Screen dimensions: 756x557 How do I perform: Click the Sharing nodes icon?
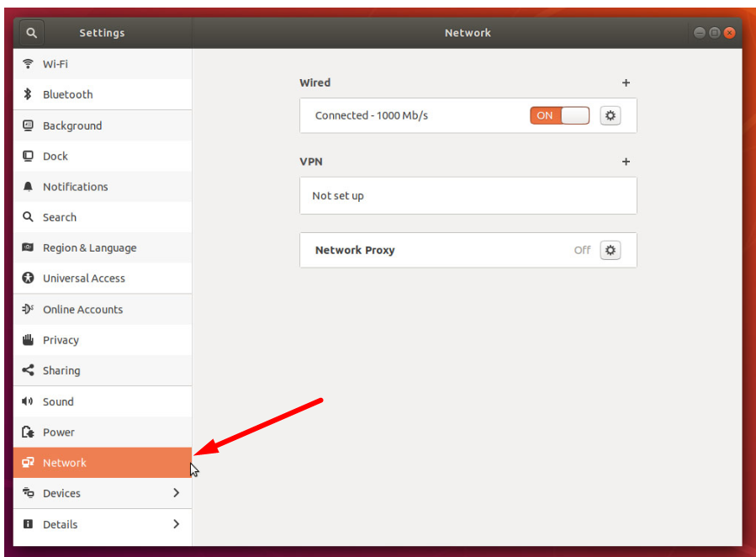(28, 370)
